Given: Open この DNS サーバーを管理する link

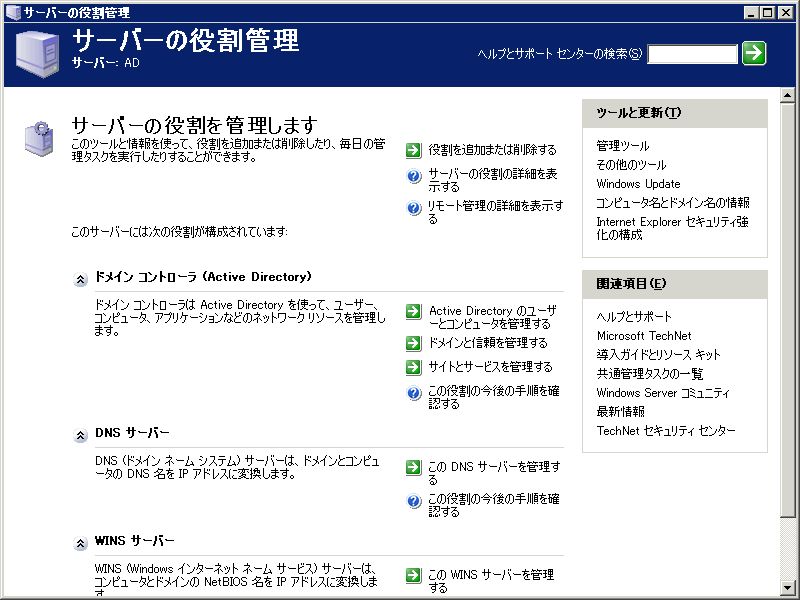Looking at the screenshot, I should tap(494, 473).
